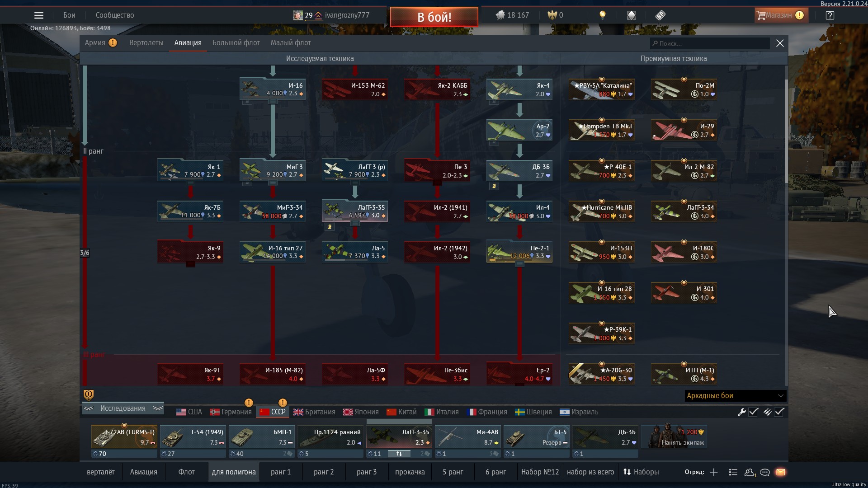The height and width of the screenshot is (488, 868).
Task: Open the items card icon
Action: pos(632,15)
